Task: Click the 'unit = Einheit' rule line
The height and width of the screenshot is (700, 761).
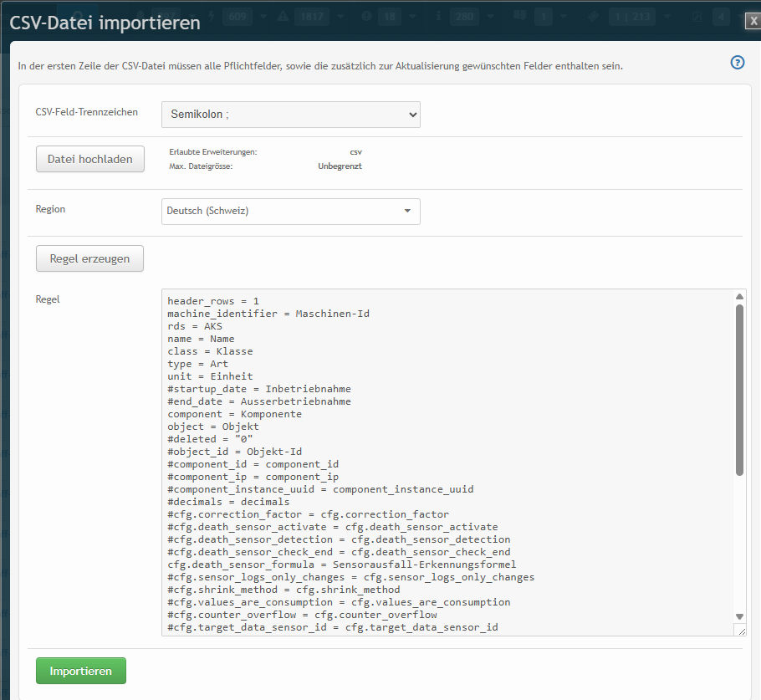Action: coord(210,376)
